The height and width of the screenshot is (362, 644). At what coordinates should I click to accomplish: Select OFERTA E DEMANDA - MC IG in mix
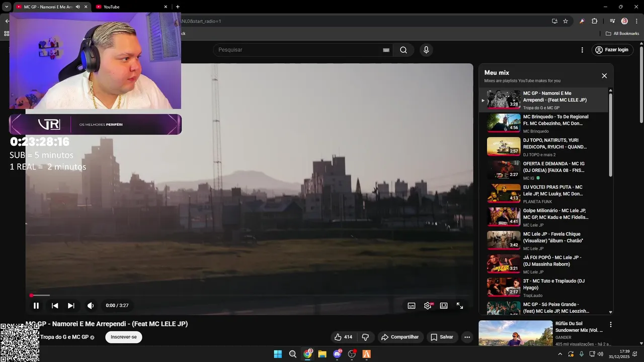(x=544, y=170)
